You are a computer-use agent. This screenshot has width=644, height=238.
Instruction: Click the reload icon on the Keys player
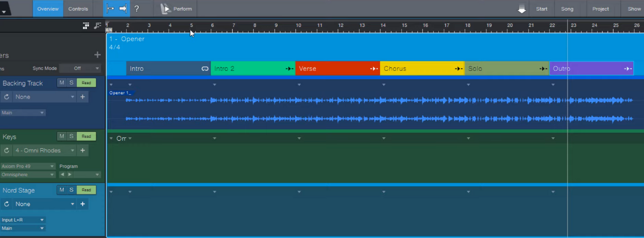point(7,151)
